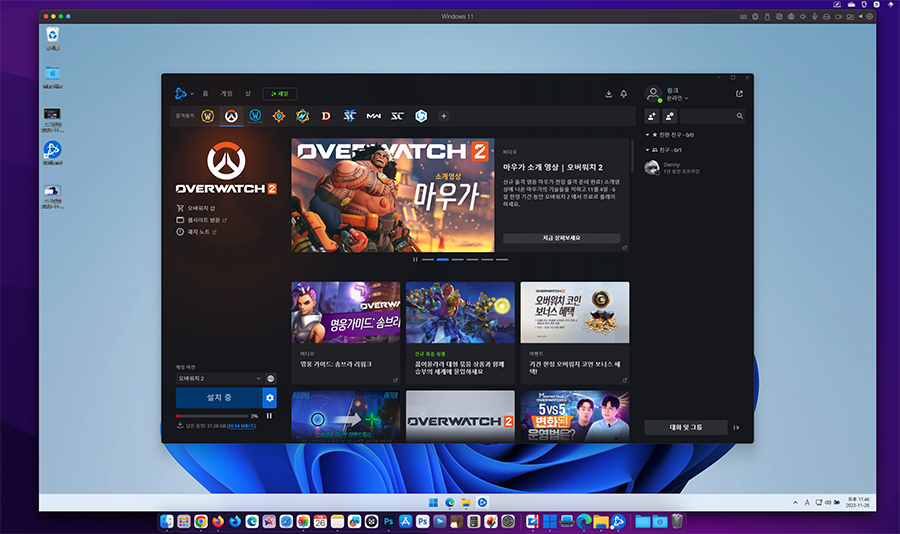Focus the friends search field
Screen dimensions: 900x534
pos(712,116)
